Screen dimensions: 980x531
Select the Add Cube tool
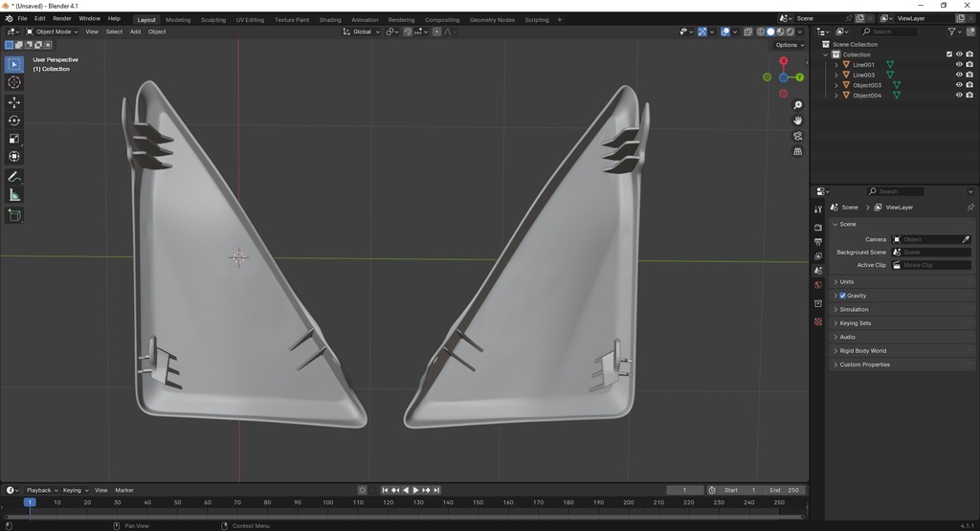pos(13,216)
